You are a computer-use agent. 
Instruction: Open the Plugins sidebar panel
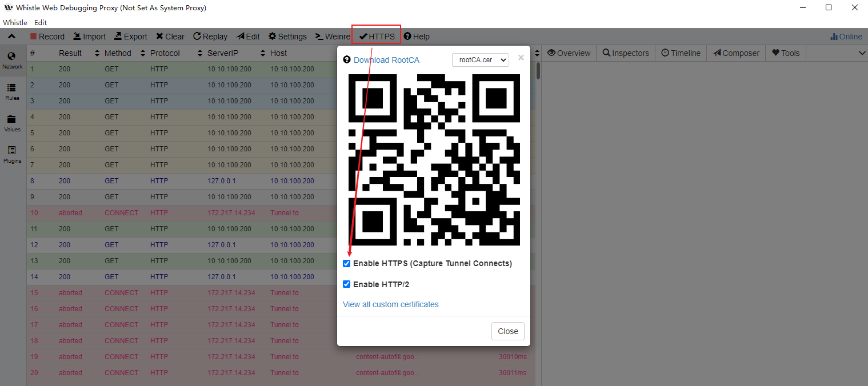12,154
